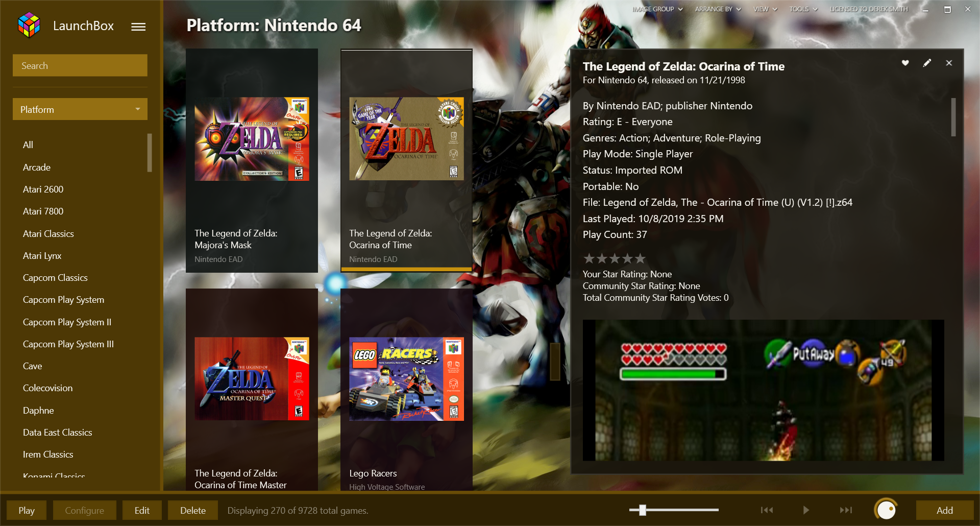Maximize the LaunchBox window
980x526 pixels.
(x=947, y=9)
